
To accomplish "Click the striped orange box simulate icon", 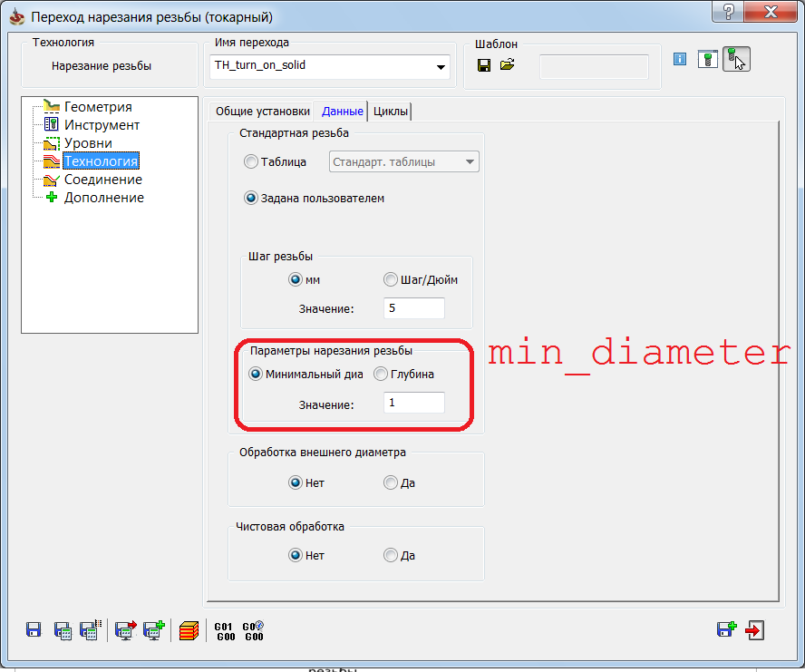I will coord(189,631).
